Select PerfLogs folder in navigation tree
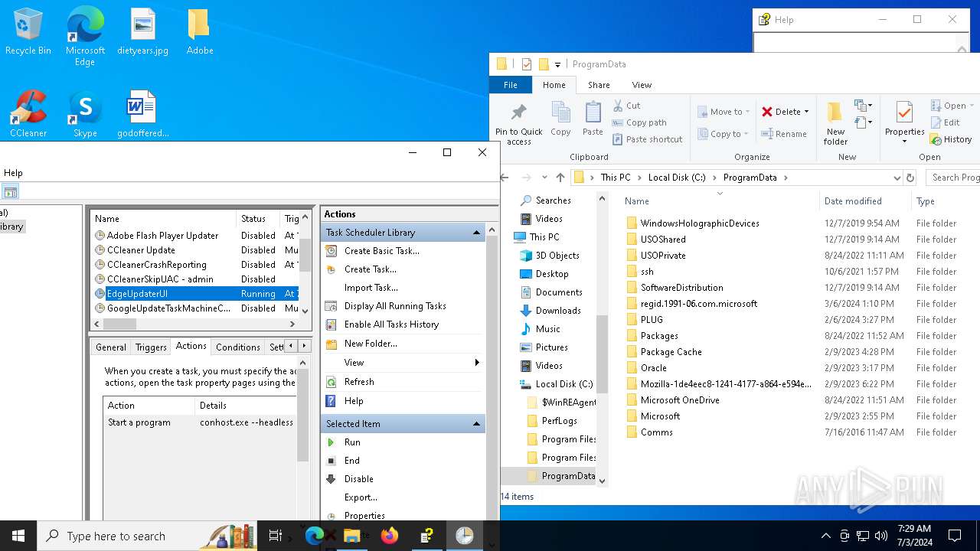The height and width of the screenshot is (551, 980). [x=559, y=421]
